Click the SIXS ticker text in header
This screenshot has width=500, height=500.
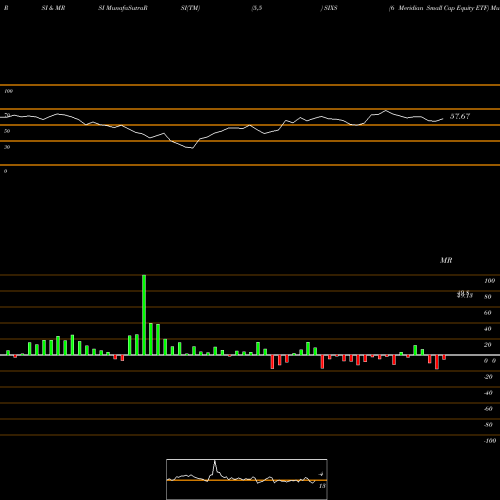point(331,8)
